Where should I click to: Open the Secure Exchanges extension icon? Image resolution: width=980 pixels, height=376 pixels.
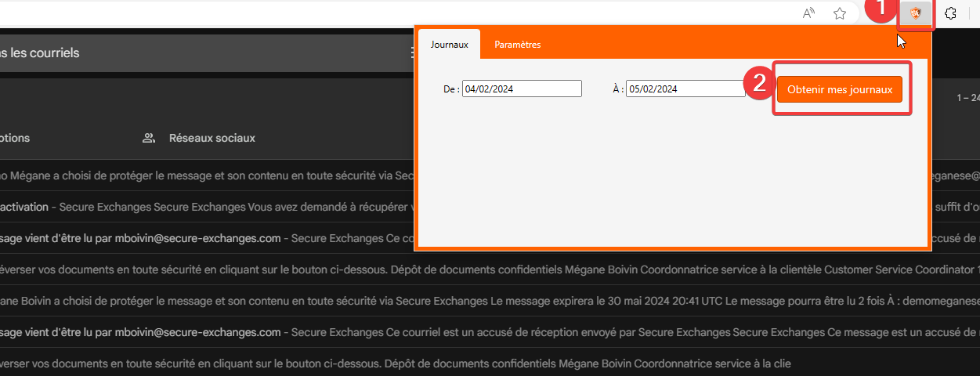pyautogui.click(x=915, y=13)
